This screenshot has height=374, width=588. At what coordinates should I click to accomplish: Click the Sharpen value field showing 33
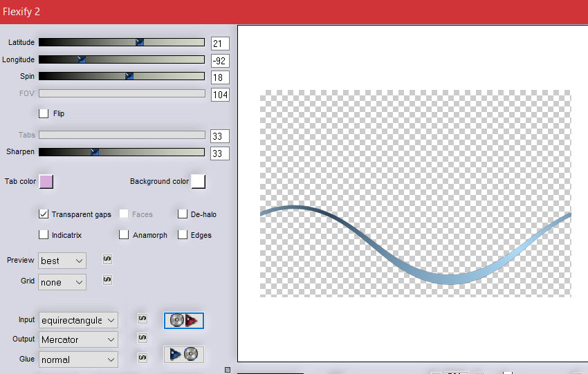point(220,153)
